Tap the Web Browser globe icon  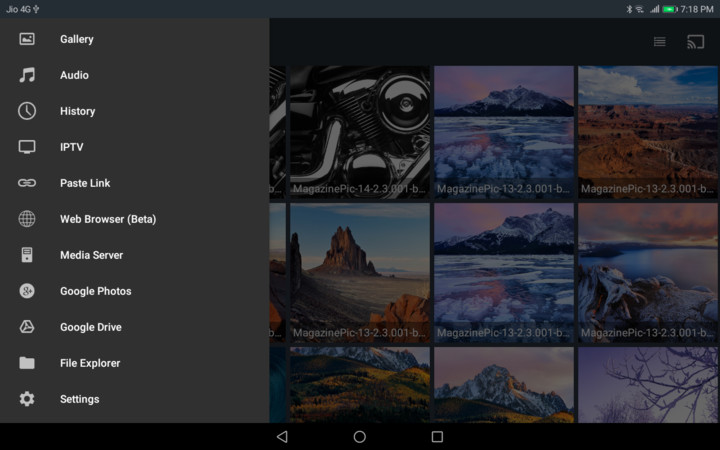[x=27, y=219]
